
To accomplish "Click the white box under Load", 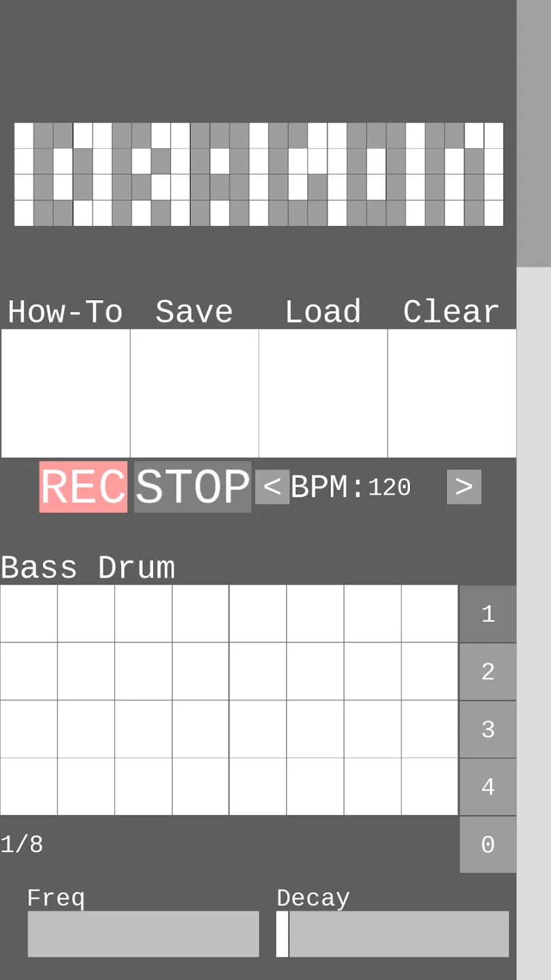I will [x=323, y=393].
